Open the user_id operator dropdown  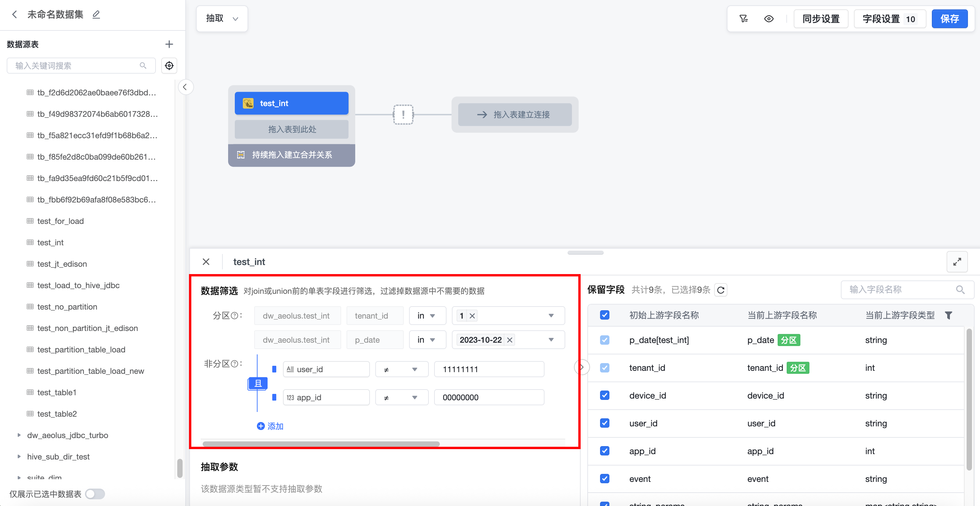pyautogui.click(x=401, y=369)
